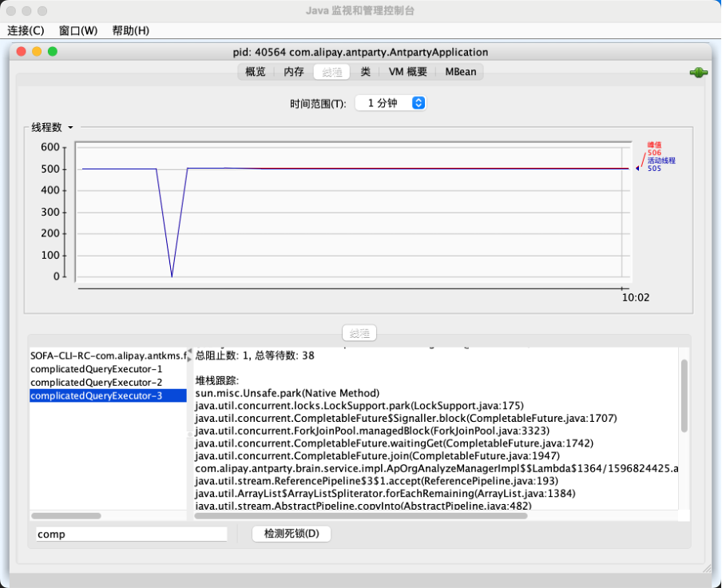Click the split pane collapse arrows
The width and height of the screenshot is (722, 588).
pos(190,355)
